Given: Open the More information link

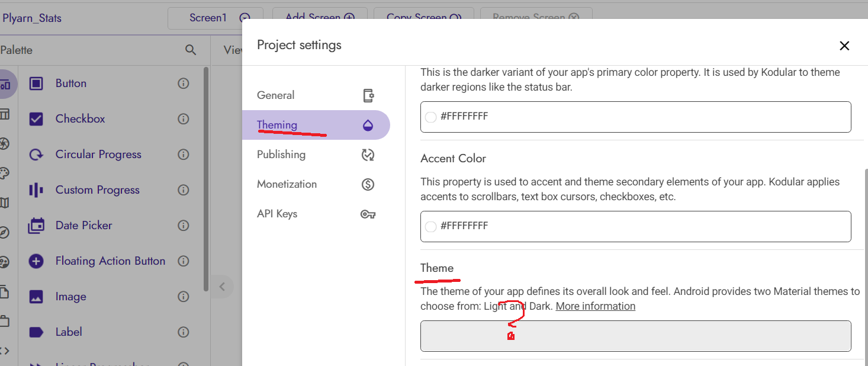Looking at the screenshot, I should click(x=596, y=306).
